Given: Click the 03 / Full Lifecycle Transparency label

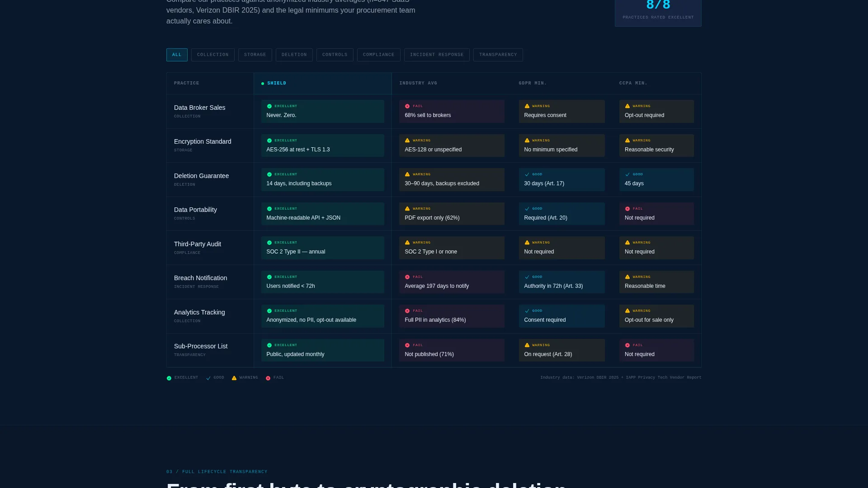Looking at the screenshot, I should click(x=217, y=472).
